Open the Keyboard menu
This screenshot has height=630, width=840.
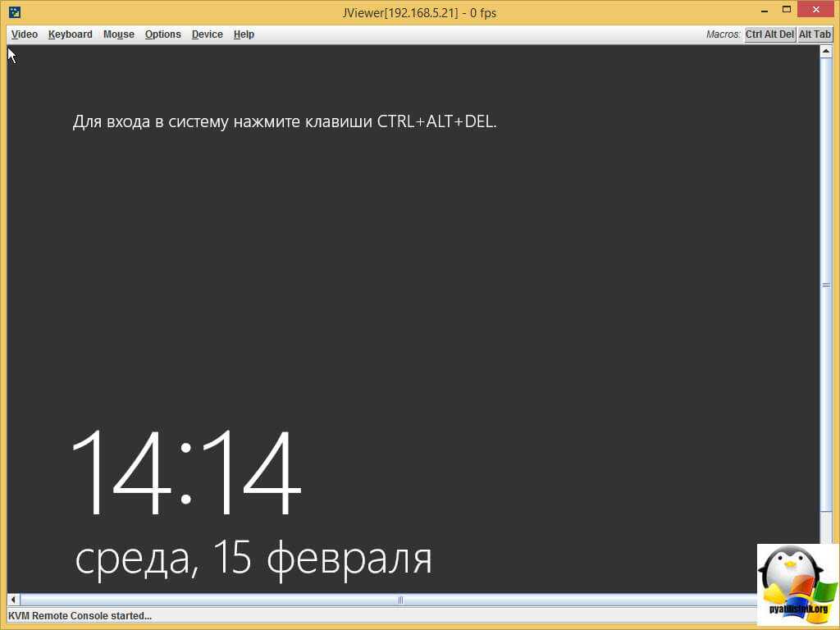click(x=70, y=34)
